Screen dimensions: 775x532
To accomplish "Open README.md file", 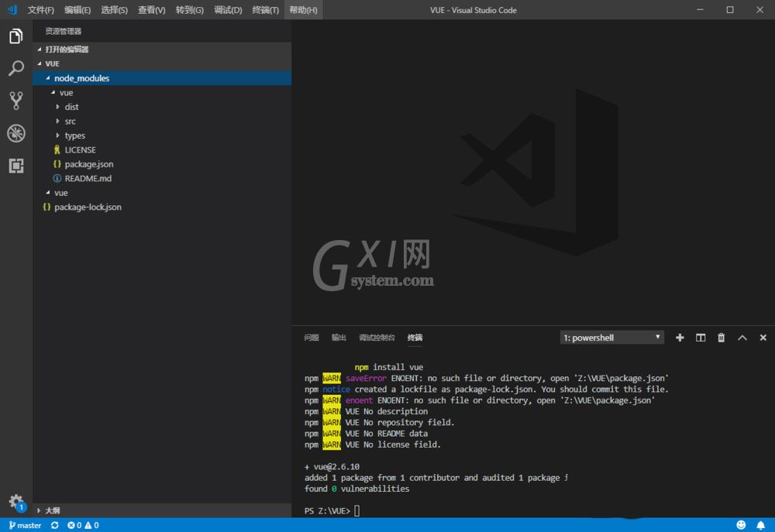I will 162,178.
